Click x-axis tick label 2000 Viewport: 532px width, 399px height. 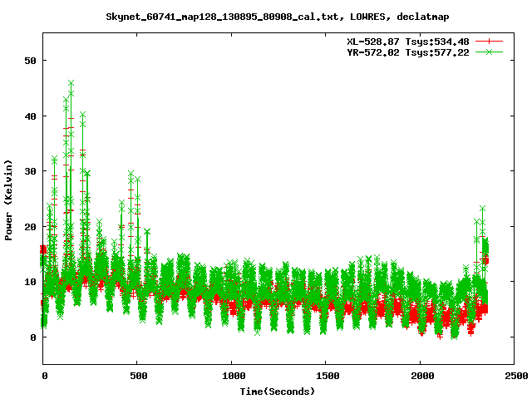[x=422, y=376]
